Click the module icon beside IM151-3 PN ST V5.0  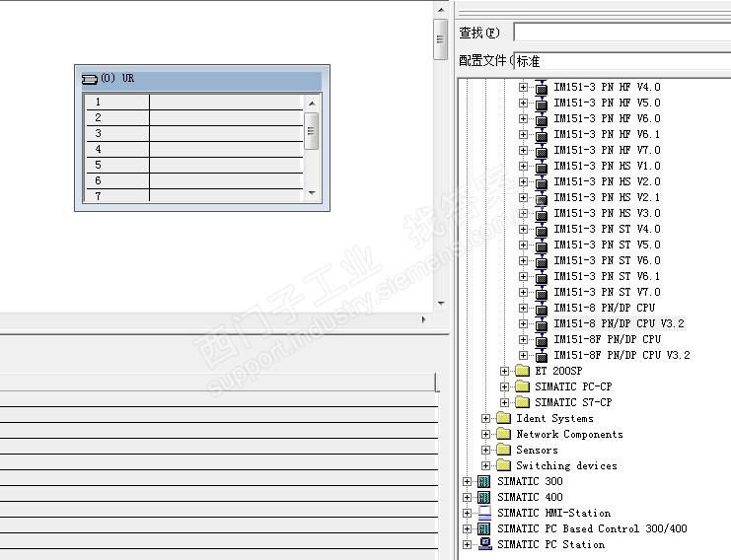click(x=541, y=245)
